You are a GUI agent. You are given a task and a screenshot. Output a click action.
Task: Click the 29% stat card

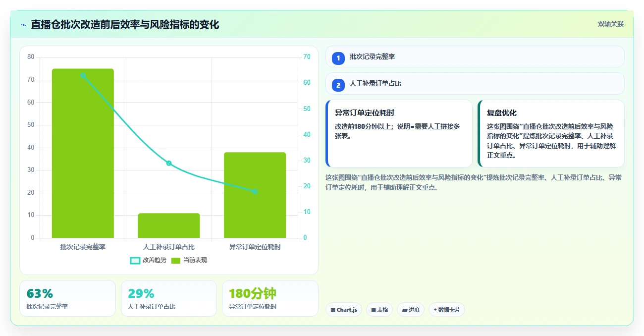[x=169, y=298]
